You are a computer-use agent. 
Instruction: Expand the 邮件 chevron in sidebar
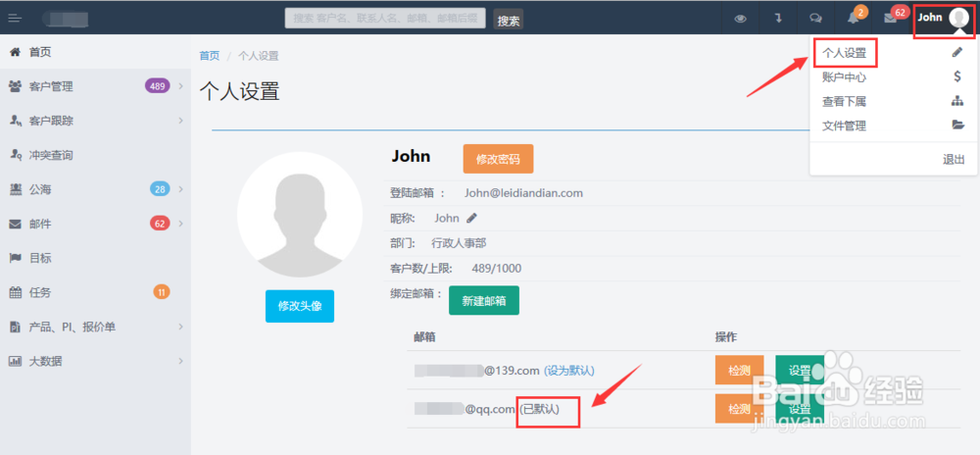coord(180,224)
